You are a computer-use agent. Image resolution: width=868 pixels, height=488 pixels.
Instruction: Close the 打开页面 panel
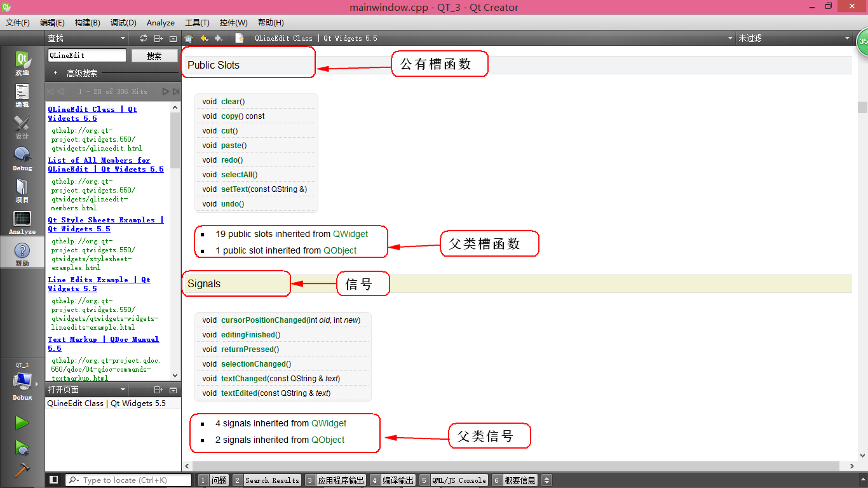pyautogui.click(x=173, y=390)
